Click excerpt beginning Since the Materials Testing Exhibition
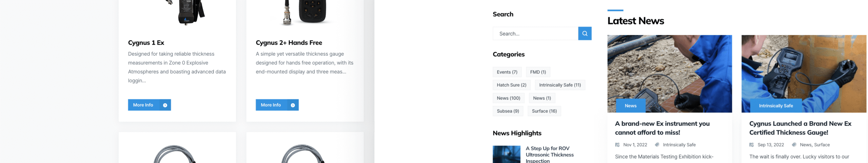Viewport: 868px width, 163px height. 664,157
